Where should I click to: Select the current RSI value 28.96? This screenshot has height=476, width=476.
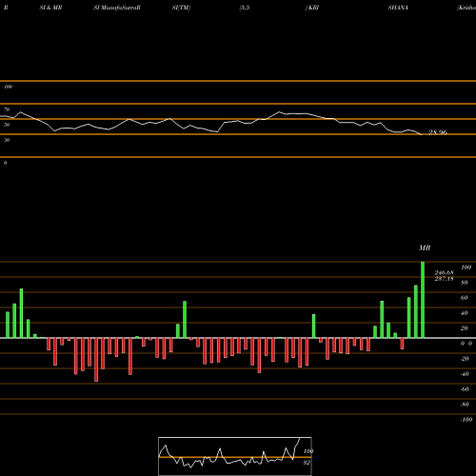pyautogui.click(x=438, y=132)
